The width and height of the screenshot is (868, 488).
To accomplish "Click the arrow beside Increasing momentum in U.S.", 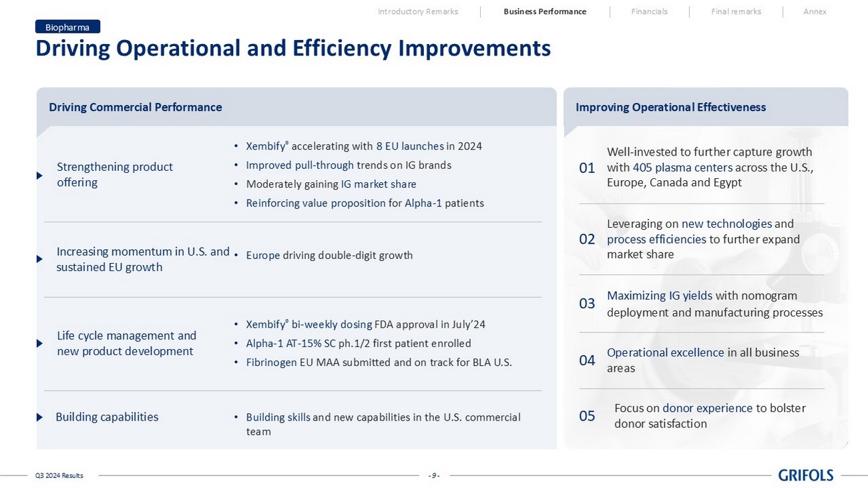I will click(39, 259).
